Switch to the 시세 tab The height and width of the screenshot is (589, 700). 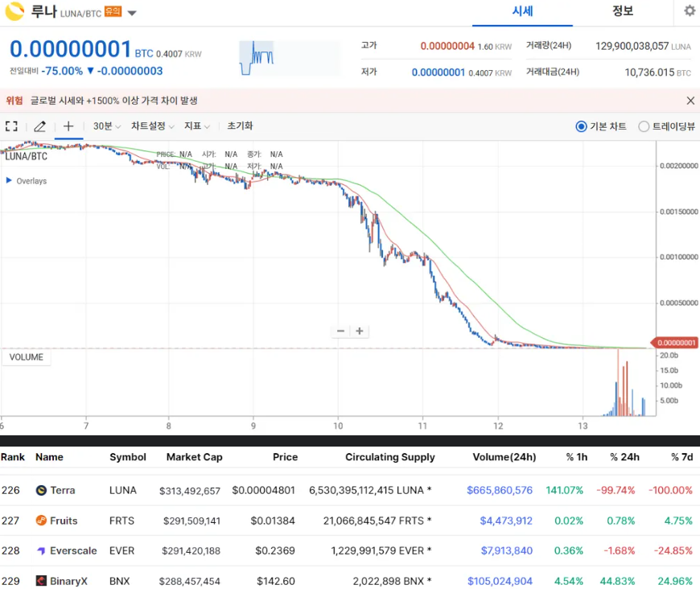coord(522,11)
